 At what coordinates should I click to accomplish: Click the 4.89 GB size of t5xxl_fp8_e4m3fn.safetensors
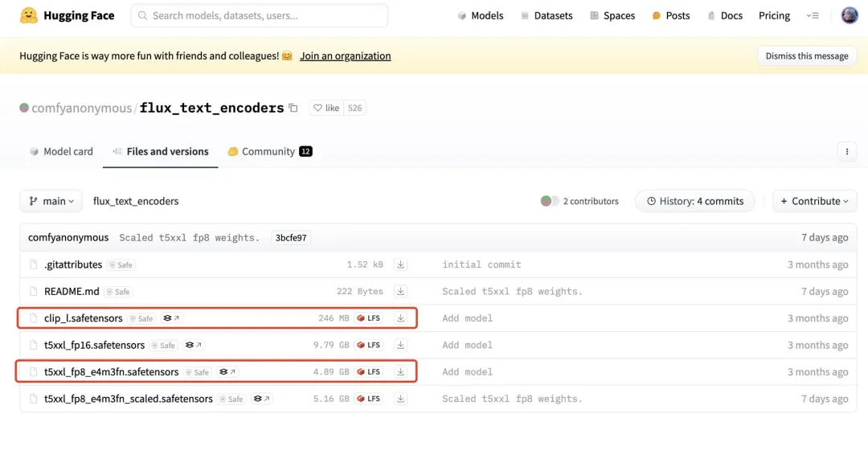(x=331, y=372)
